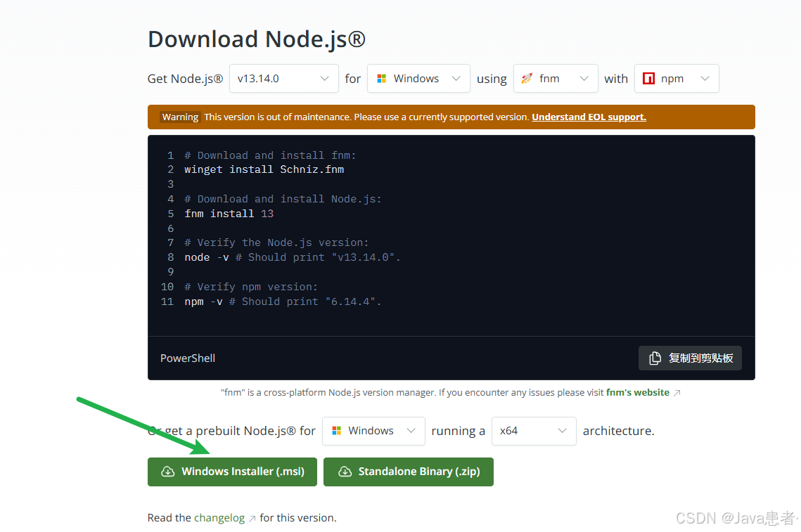The height and width of the screenshot is (532, 801).
Task: Click the external arrow icon after fnm's website
Action: 677,393
